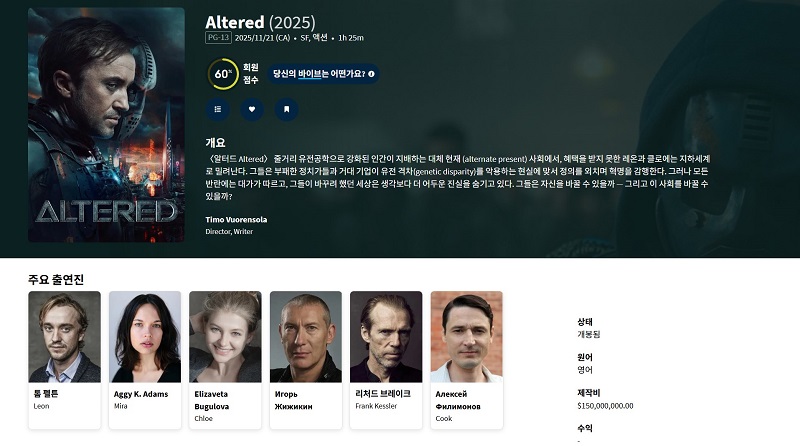Click Aggy K. Adams name link
Image resolution: width=800 pixels, height=446 pixels.
(141, 394)
